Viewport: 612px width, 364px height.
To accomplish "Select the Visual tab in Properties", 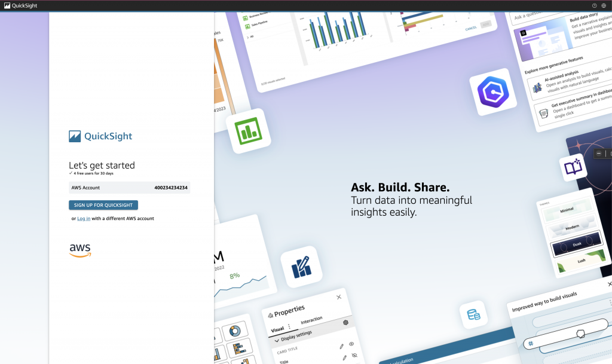I will 277,329.
